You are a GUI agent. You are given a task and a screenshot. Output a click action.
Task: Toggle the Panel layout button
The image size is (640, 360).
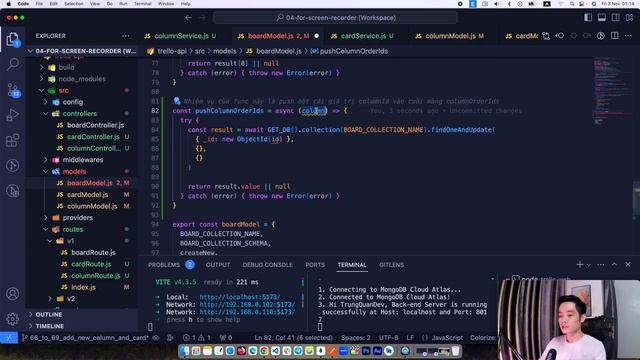[x=602, y=18]
